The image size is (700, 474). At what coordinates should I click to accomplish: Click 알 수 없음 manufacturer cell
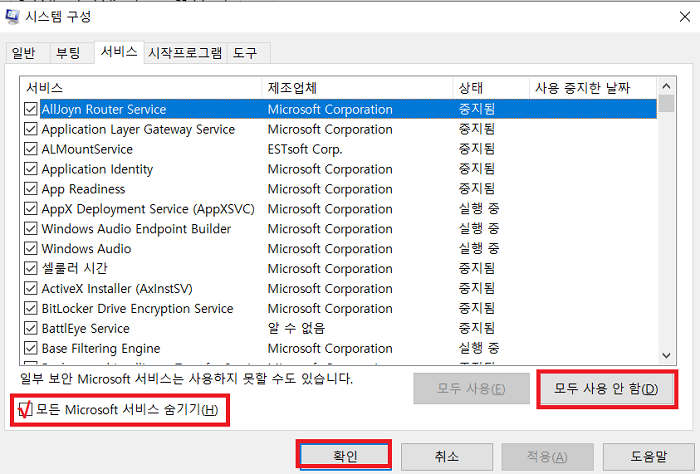click(296, 328)
